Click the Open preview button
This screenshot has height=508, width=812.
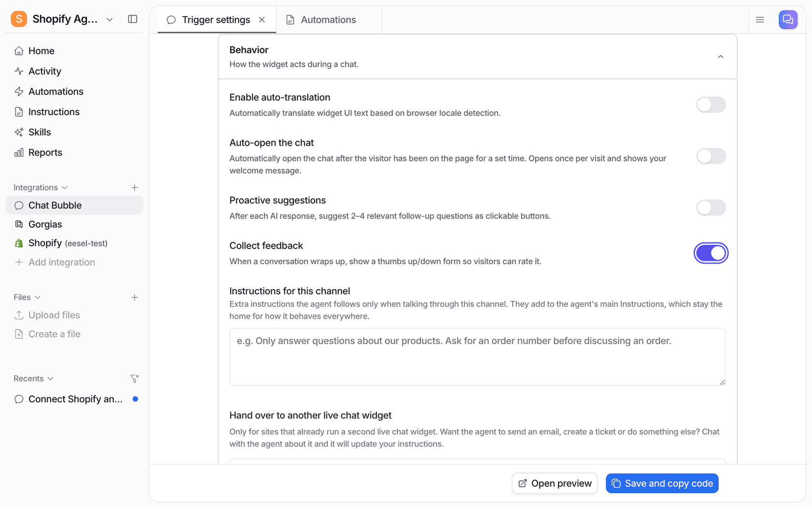point(555,483)
